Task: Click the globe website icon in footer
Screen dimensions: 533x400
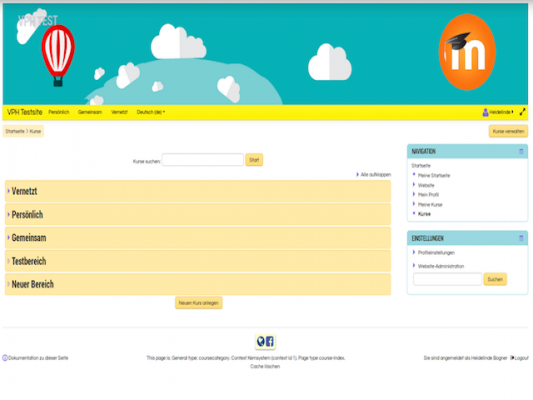Action: 261,341
